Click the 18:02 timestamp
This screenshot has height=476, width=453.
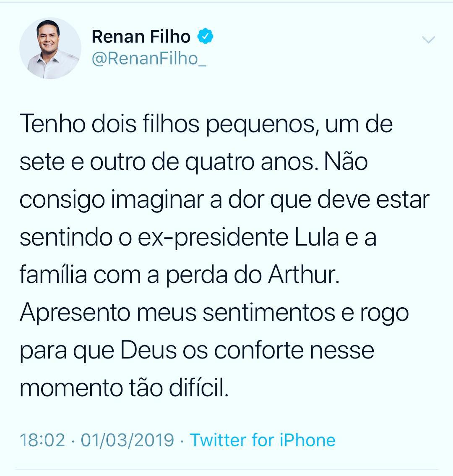pos(42,440)
